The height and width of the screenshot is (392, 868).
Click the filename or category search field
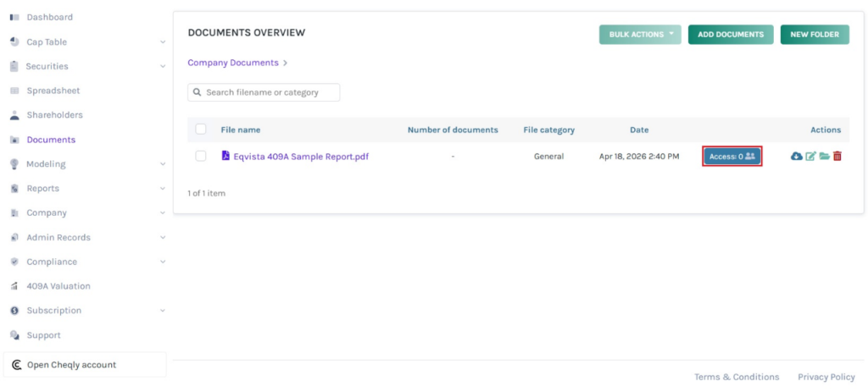[x=270, y=92]
